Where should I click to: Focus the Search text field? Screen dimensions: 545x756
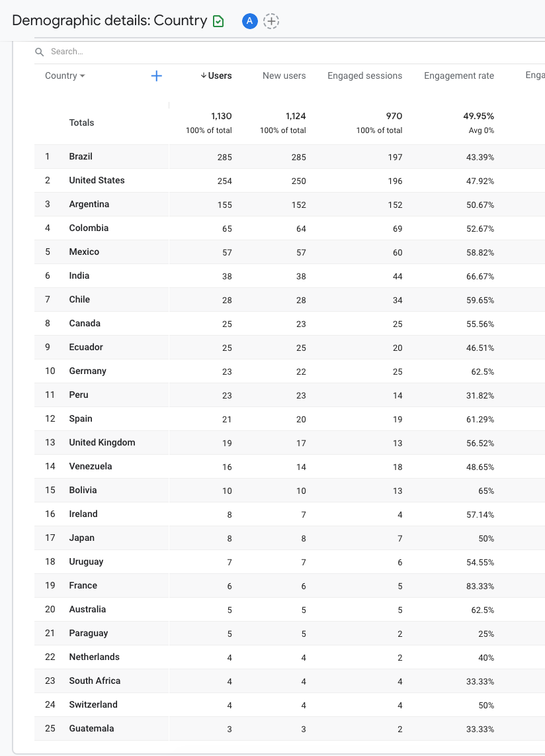point(132,52)
